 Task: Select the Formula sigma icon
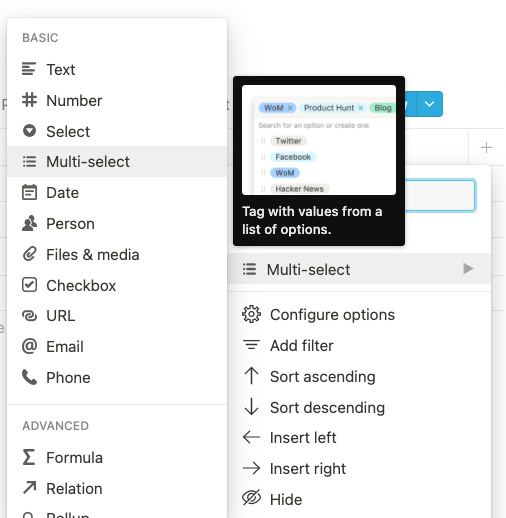click(29, 457)
